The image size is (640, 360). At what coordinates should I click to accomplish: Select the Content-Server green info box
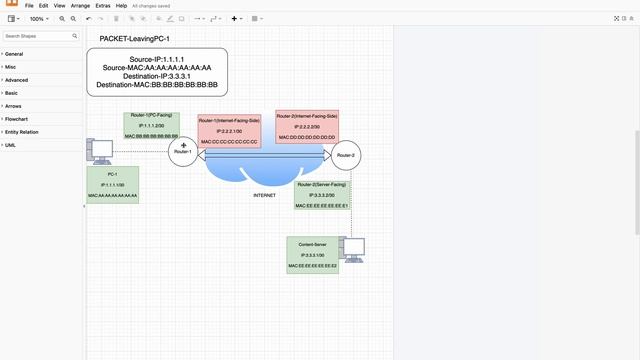313,255
